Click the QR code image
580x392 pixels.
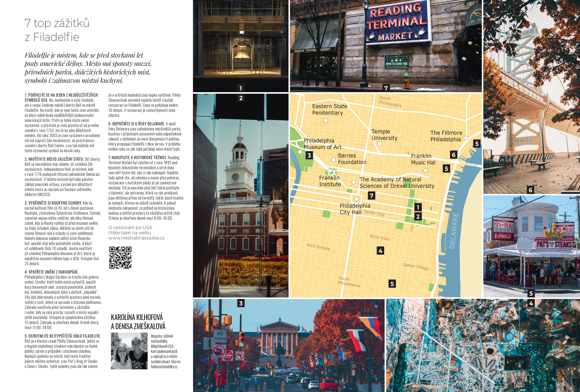coord(120,257)
